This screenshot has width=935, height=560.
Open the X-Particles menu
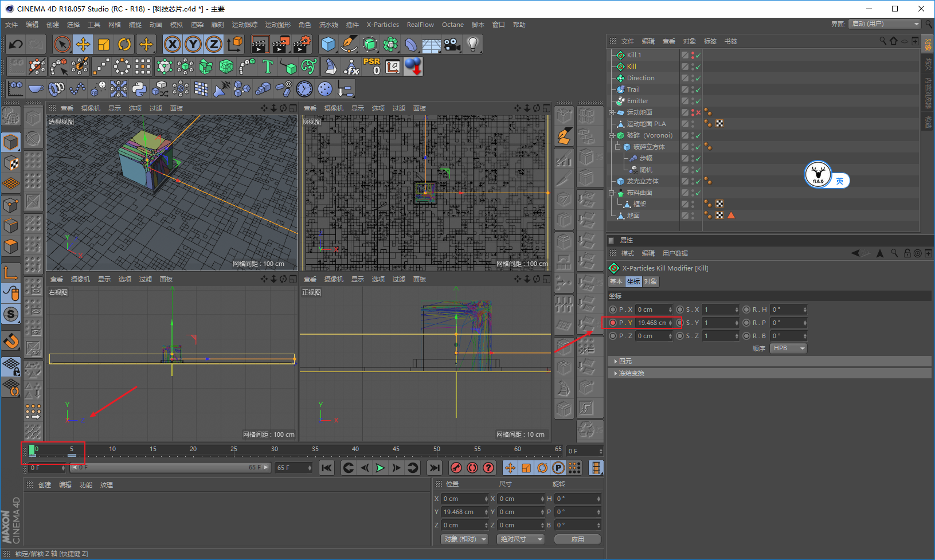tap(382, 25)
